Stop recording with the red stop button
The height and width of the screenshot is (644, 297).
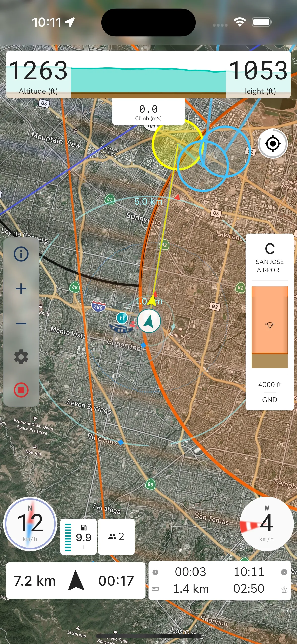click(x=21, y=390)
